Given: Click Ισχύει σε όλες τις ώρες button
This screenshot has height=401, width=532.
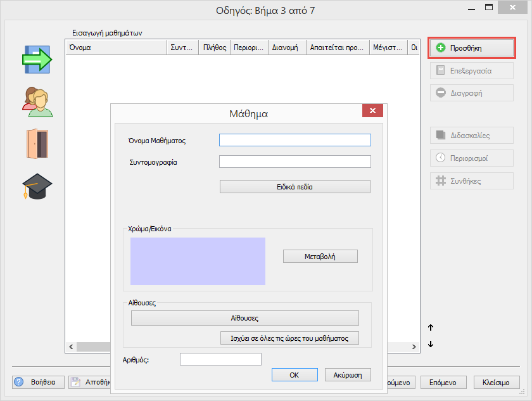Looking at the screenshot, I should (x=289, y=338).
